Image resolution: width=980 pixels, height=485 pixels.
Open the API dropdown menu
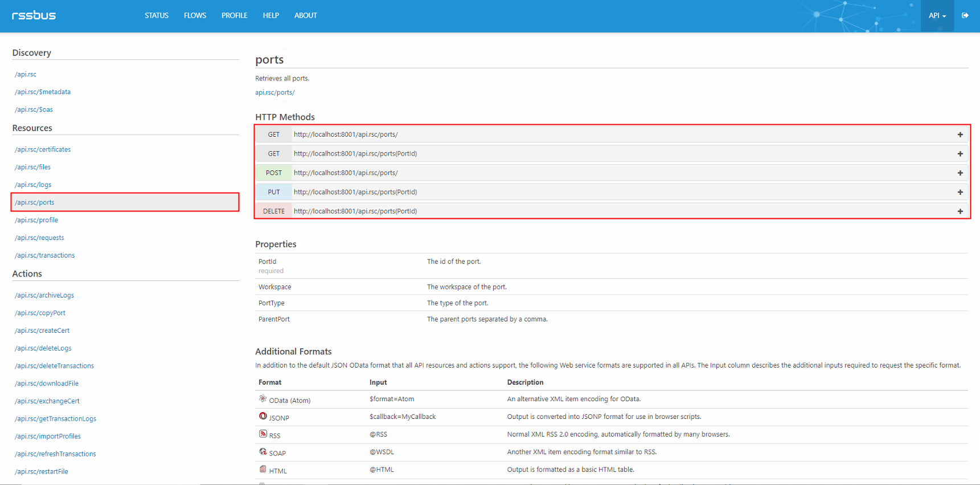click(x=937, y=15)
